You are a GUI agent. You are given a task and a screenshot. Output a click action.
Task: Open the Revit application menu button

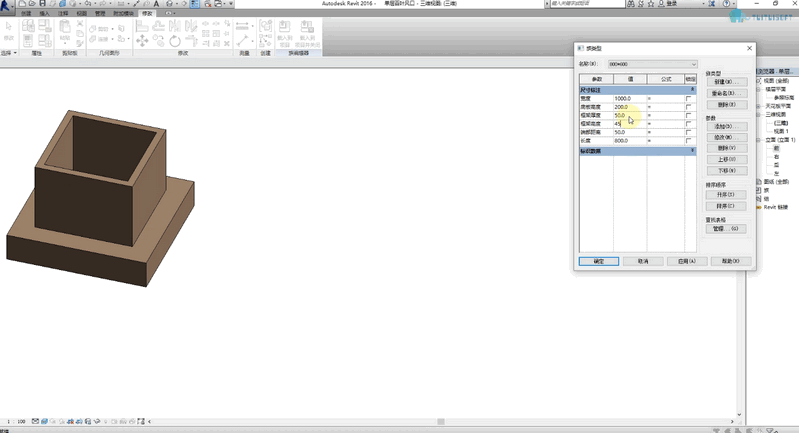6,6
